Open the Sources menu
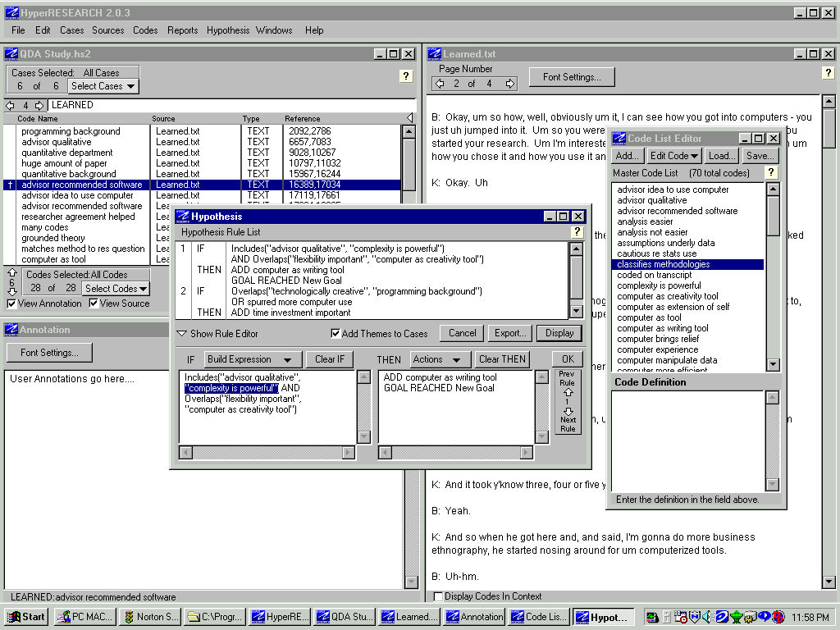Viewport: 840px width, 630px height. point(107,30)
